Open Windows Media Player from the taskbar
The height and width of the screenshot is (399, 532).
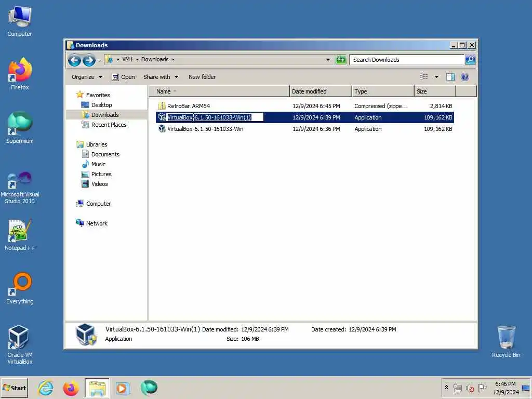(123, 388)
